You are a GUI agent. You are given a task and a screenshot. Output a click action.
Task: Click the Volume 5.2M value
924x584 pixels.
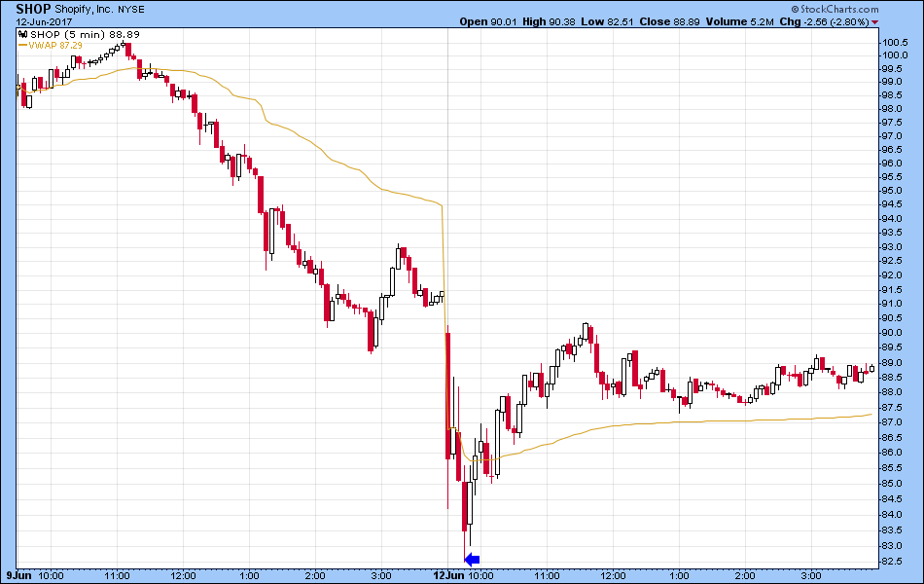click(x=739, y=21)
